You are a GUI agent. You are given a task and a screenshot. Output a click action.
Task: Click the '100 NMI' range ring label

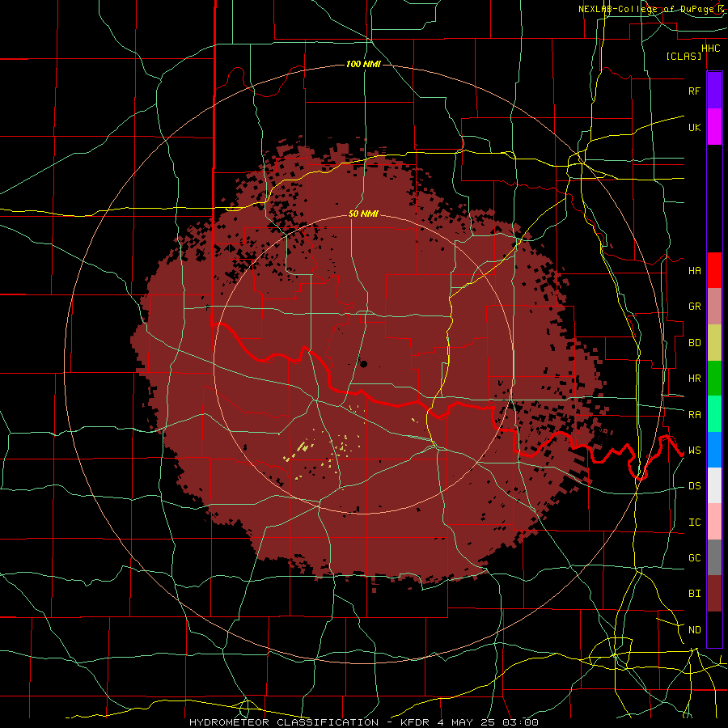[x=363, y=64]
